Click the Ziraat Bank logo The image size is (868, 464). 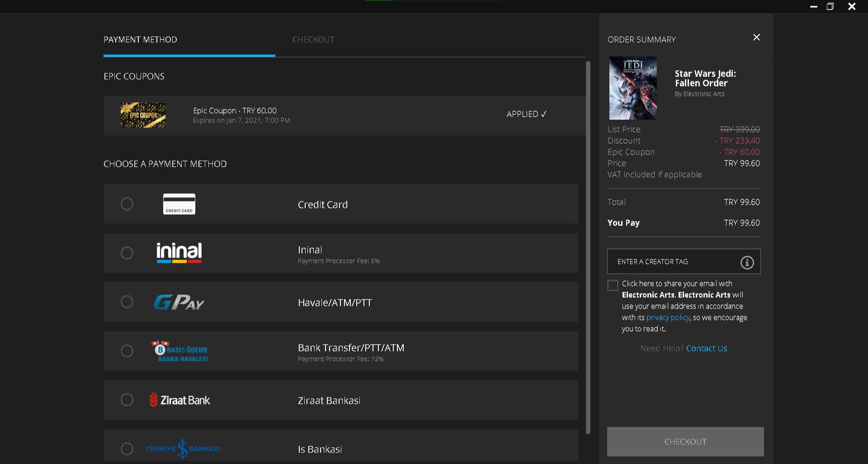180,400
